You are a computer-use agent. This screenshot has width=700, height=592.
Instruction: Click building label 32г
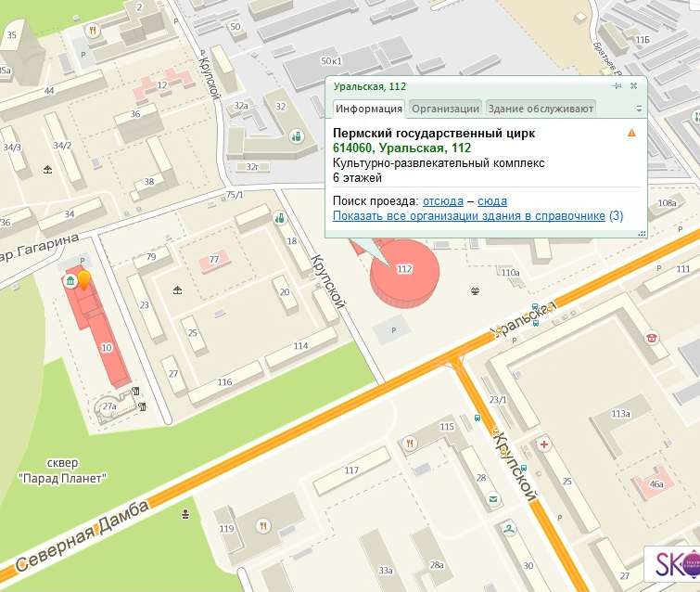tap(252, 167)
